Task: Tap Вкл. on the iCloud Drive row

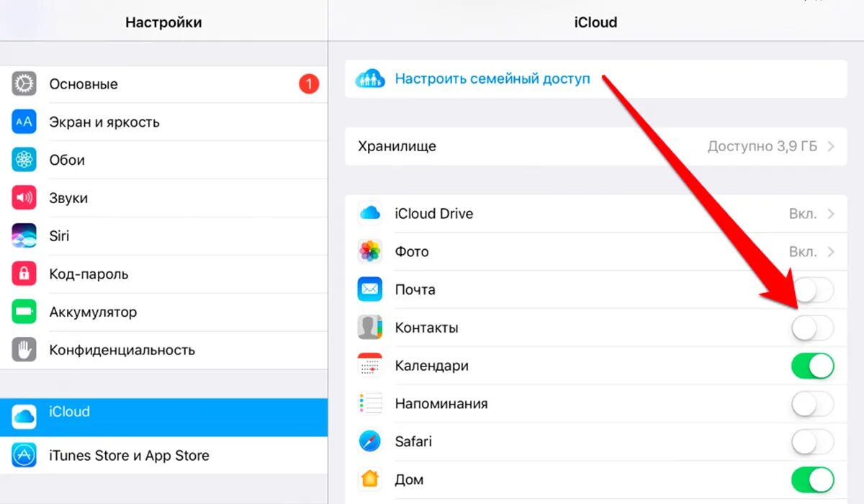Action: click(x=803, y=214)
